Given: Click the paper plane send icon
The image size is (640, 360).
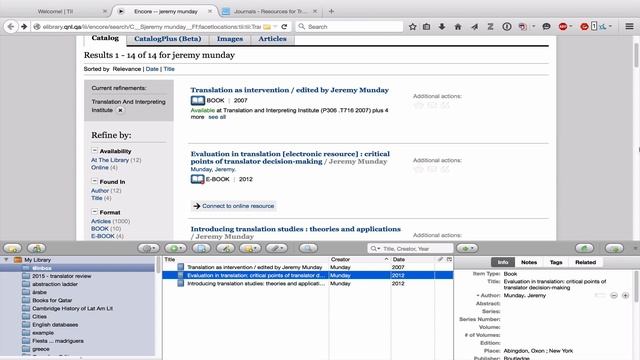Looking at the screenshot, I should tap(474, 27).
